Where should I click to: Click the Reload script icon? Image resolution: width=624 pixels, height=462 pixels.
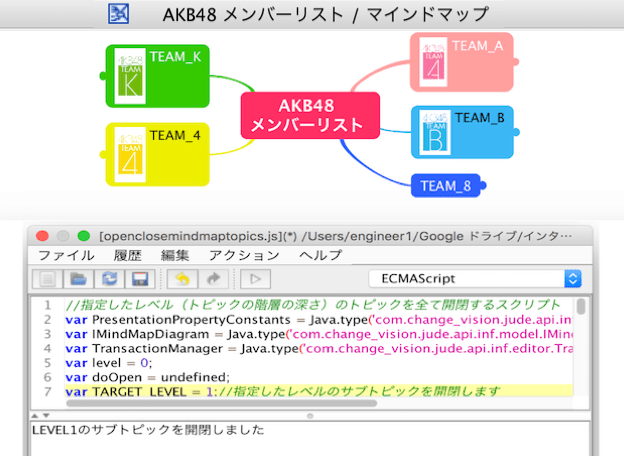pyautogui.click(x=109, y=279)
